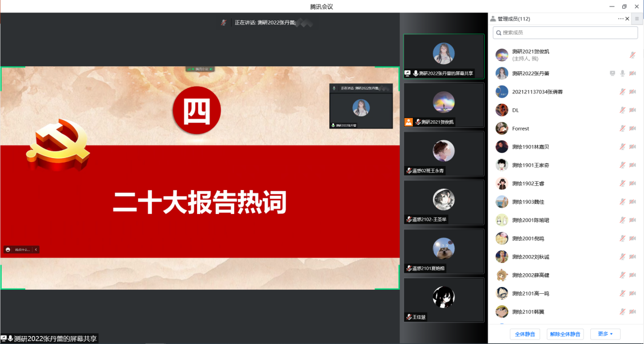Screen dimensions: 644x344
Task: Click camera icon for 测绘2001陈瑜珺
Action: [x=632, y=220]
